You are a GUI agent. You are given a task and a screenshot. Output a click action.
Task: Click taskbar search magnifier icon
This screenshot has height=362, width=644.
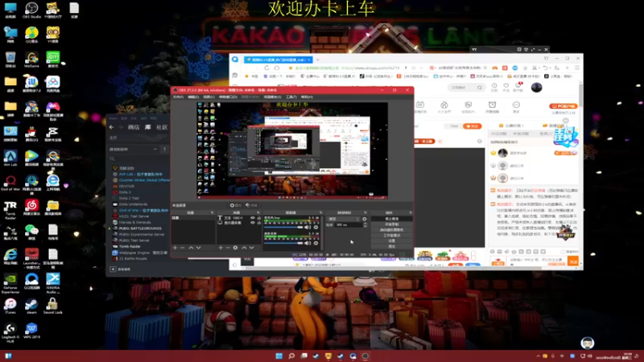291,356
